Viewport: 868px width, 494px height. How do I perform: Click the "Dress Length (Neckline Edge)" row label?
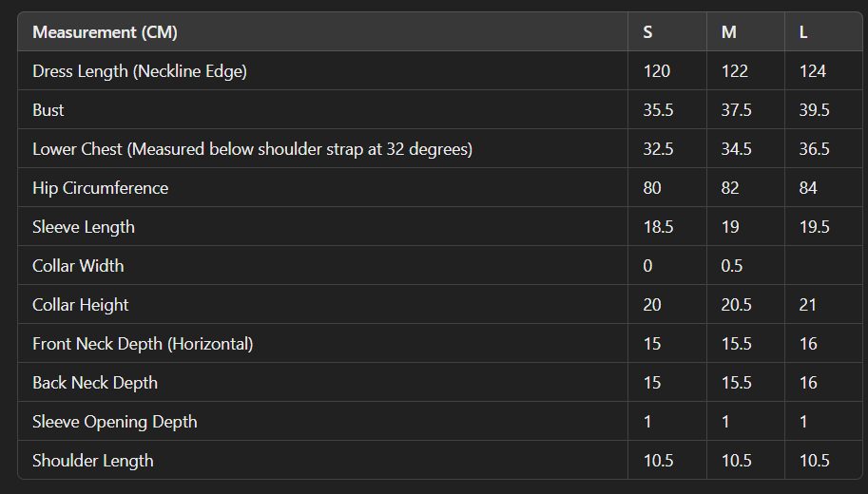(140, 71)
